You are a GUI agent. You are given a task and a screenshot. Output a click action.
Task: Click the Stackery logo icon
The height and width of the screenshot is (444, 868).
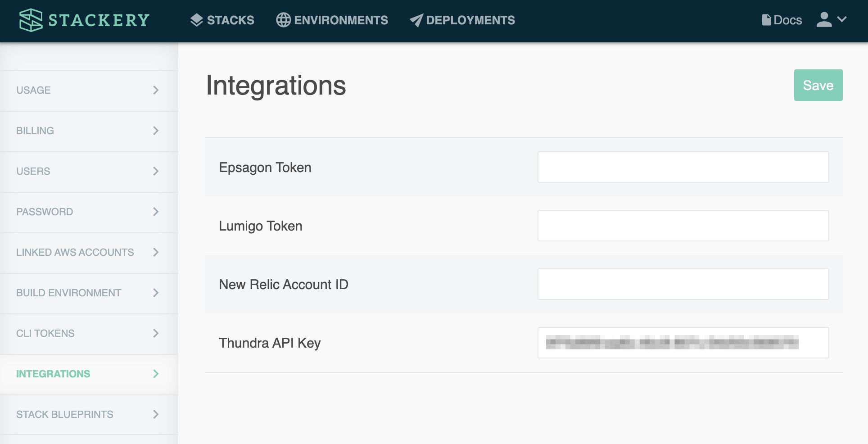coord(31,20)
